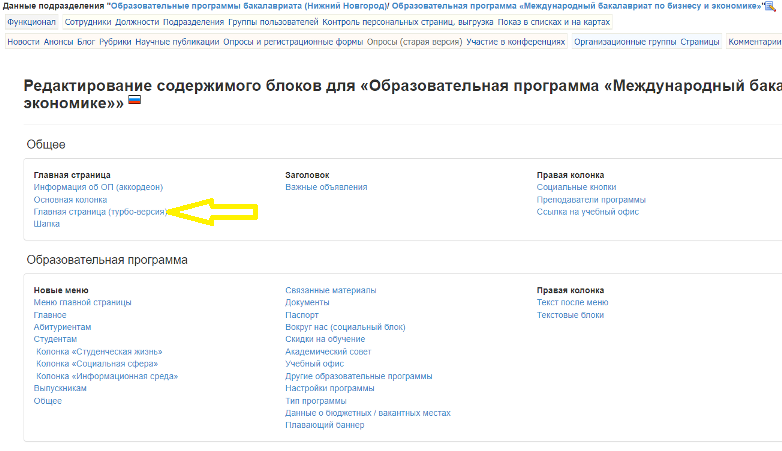Open Организационные группы
This screenshot has height=451, width=782.
(625, 42)
